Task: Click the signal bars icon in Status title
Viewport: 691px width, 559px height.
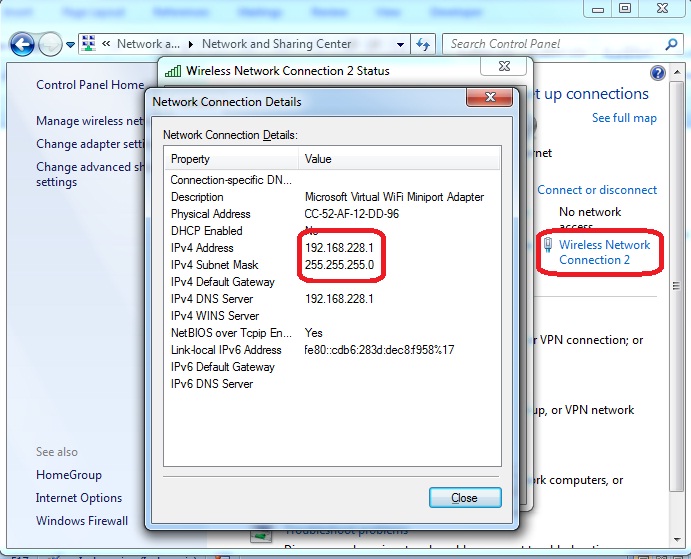Action: 173,71
